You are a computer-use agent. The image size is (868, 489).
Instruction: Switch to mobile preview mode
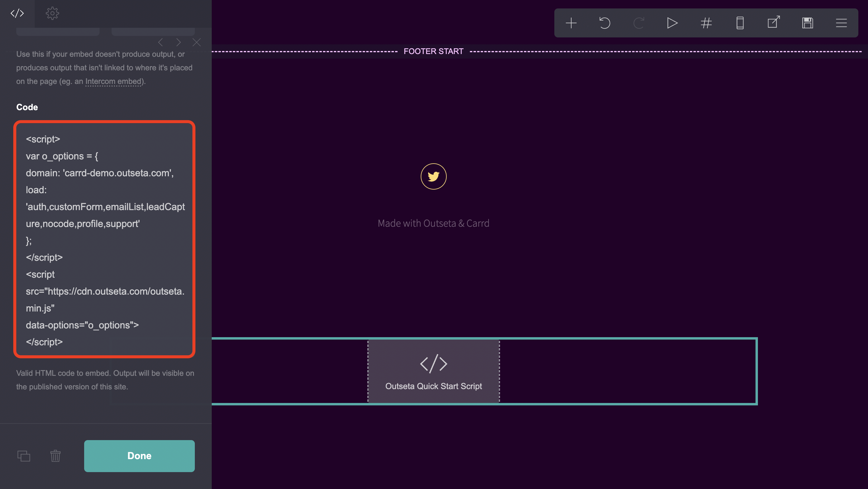(x=740, y=23)
